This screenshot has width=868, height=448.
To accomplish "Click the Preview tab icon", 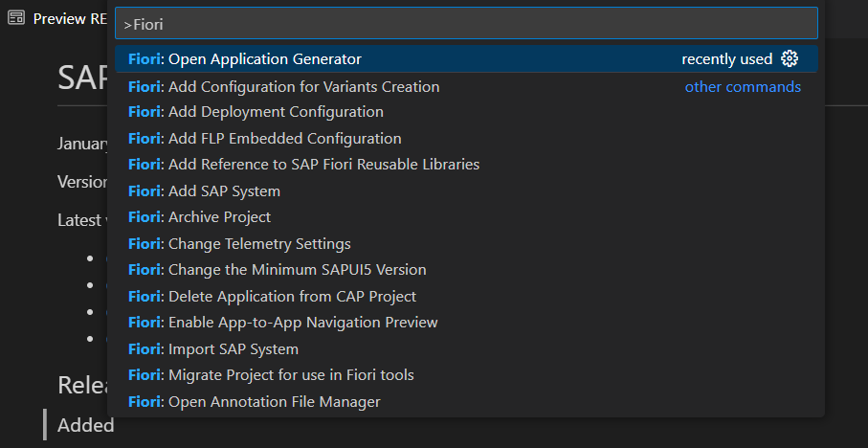I will coord(16,19).
